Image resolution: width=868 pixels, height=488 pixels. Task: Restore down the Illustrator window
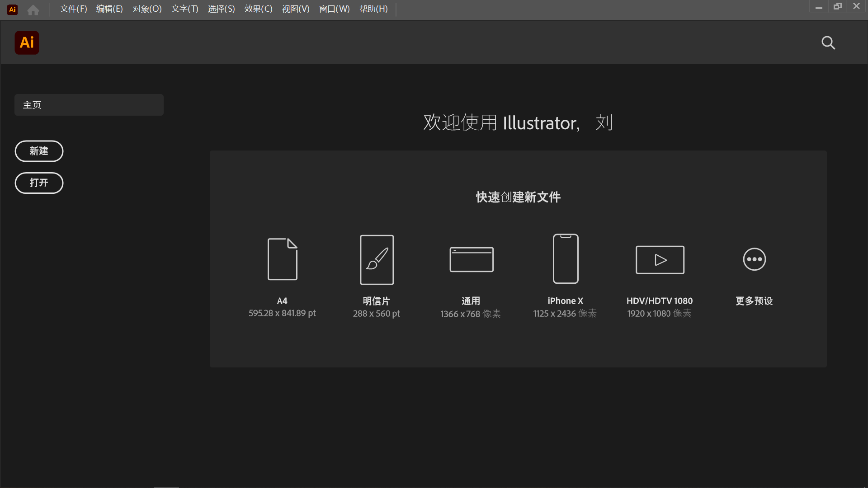click(x=838, y=6)
